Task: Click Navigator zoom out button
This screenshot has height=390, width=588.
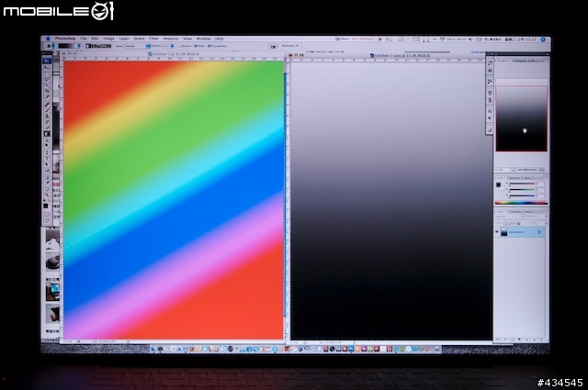Action: click(x=514, y=170)
